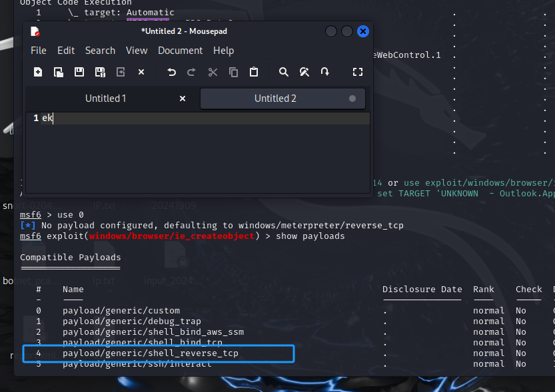
Task: Click payload/generic/shell_bind_aws_ssm row
Action: click(153, 332)
